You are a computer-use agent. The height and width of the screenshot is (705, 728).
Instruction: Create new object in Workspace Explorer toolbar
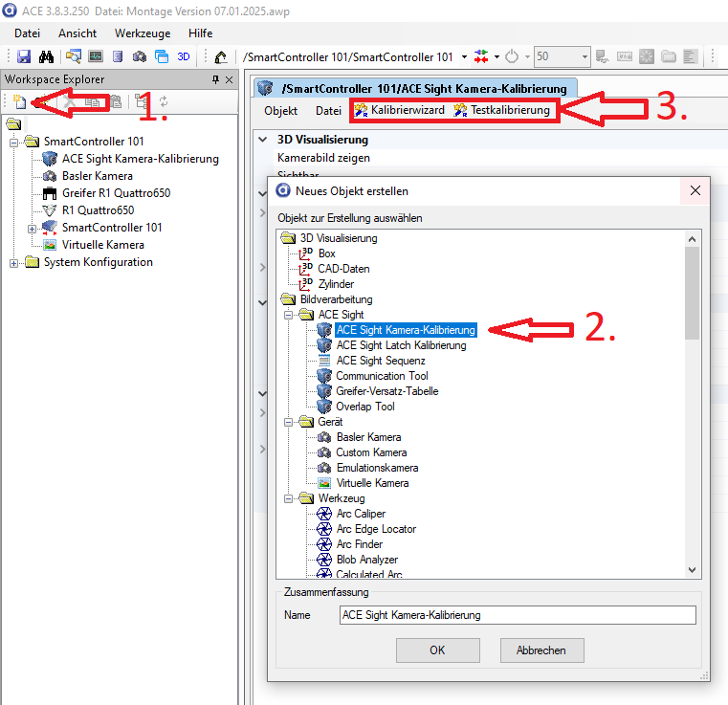click(x=19, y=101)
